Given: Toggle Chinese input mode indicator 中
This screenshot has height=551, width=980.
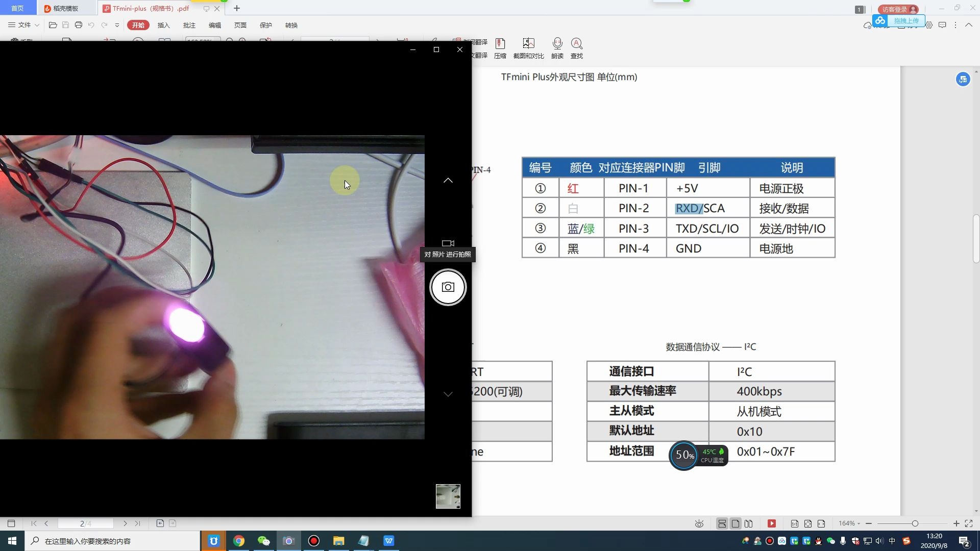Looking at the screenshot, I should point(892,541).
